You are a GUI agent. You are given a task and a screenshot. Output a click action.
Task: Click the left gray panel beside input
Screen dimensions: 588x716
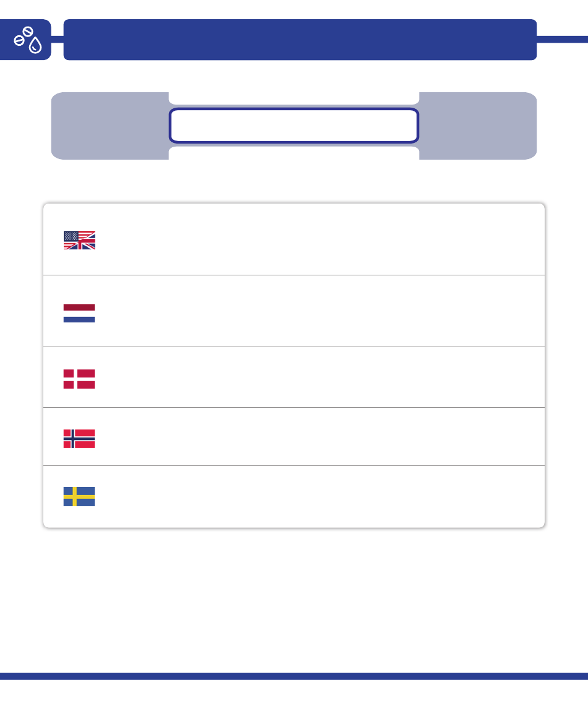point(110,126)
